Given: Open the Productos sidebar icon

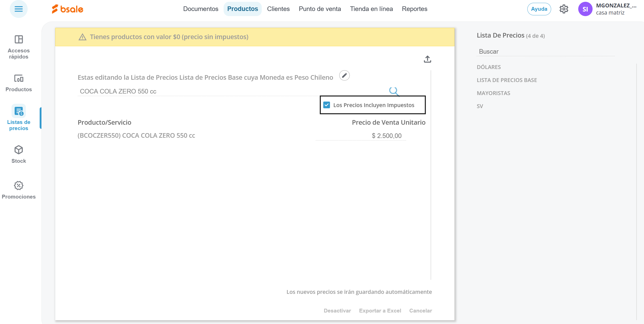Looking at the screenshot, I should [x=18, y=78].
